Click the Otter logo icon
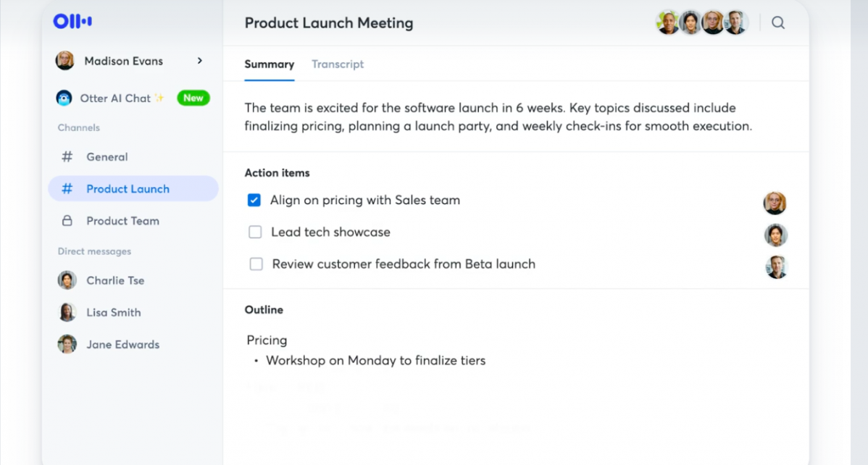The height and width of the screenshot is (465, 868). (x=72, y=22)
